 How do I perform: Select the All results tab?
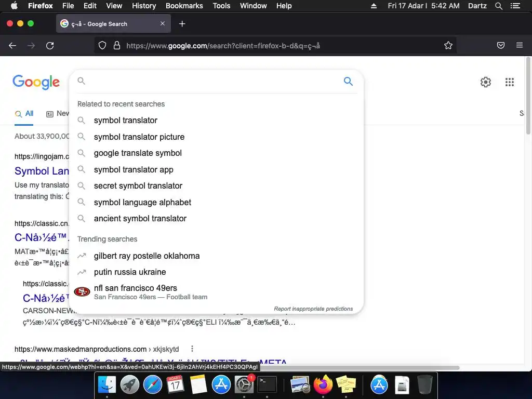[x=24, y=114]
